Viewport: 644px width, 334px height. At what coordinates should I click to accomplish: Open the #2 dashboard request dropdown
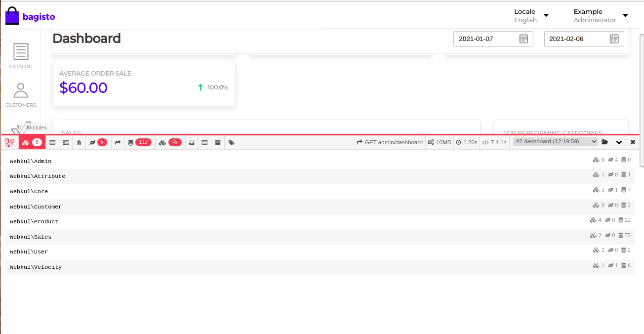[555, 142]
